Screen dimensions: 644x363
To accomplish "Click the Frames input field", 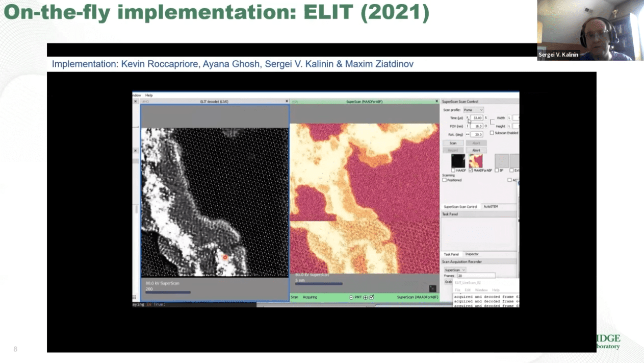I will [477, 276].
